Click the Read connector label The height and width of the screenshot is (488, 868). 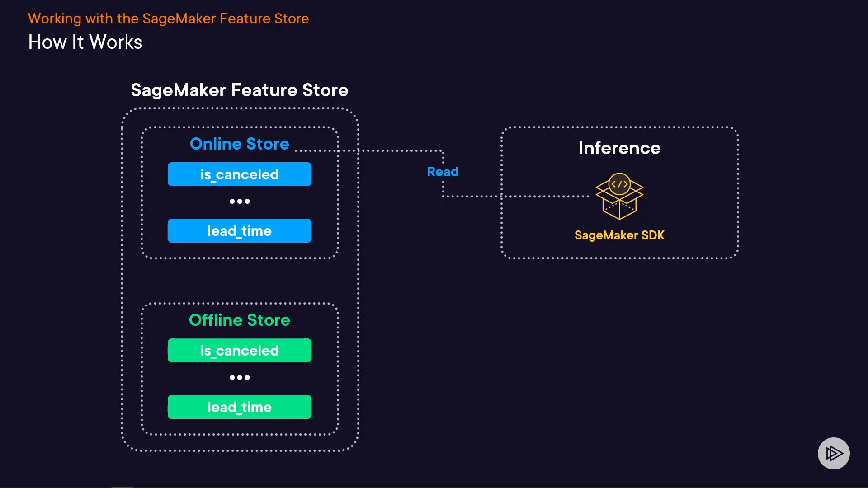(443, 172)
